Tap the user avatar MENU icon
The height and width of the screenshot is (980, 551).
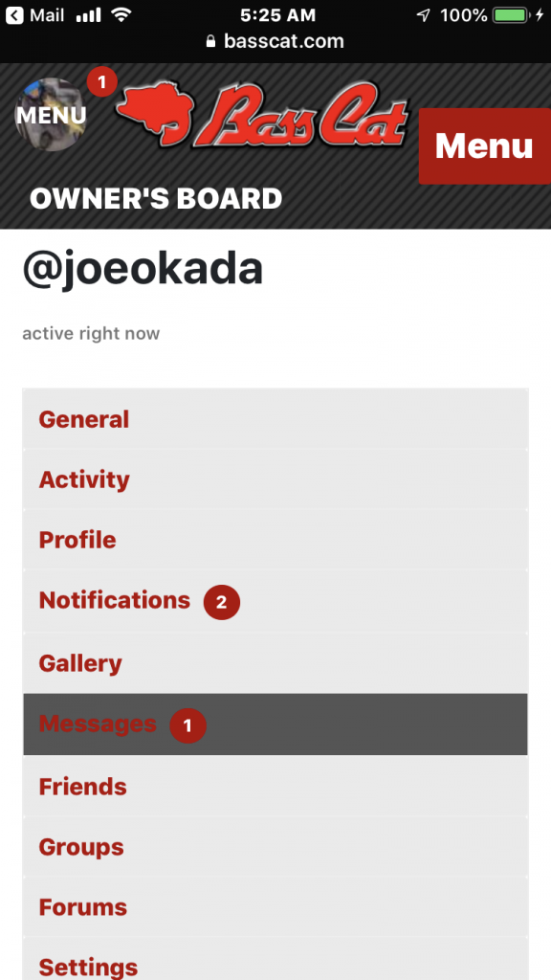point(51,115)
